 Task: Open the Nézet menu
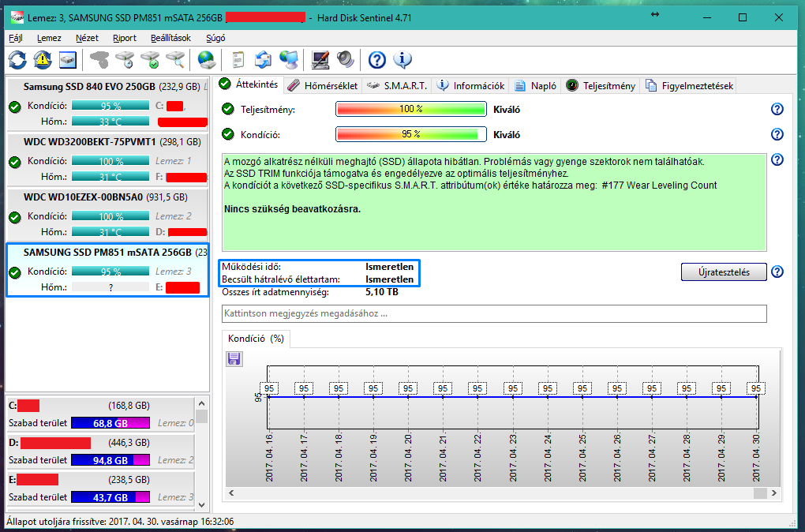(x=88, y=38)
